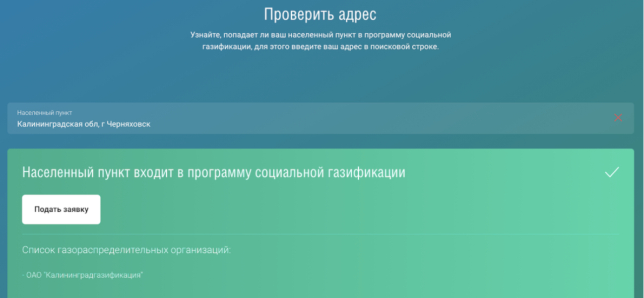Image resolution: width=644 pixels, height=298 pixels.
Task: Click the Калининградская обл, г Черняховск address text
Action: (83, 124)
